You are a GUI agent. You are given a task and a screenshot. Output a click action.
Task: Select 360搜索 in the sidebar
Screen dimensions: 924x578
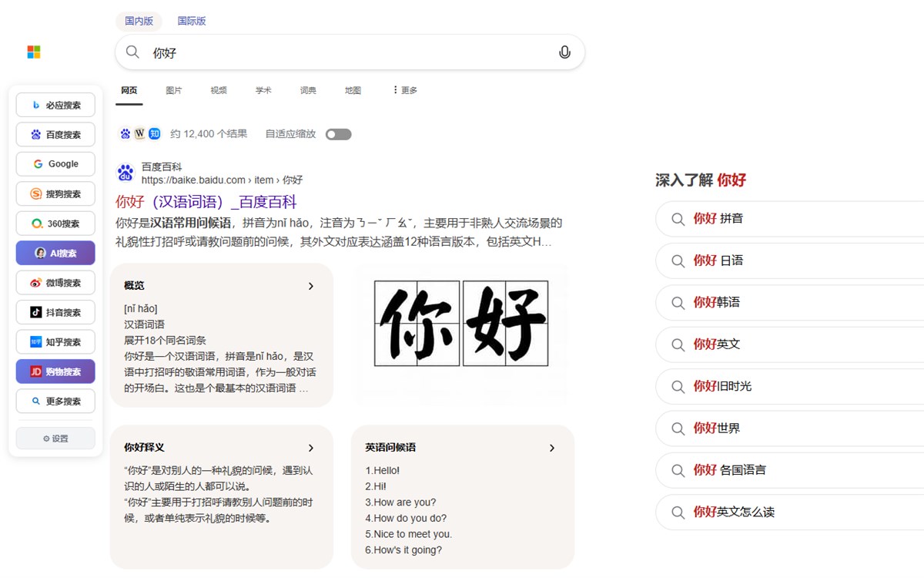point(55,223)
